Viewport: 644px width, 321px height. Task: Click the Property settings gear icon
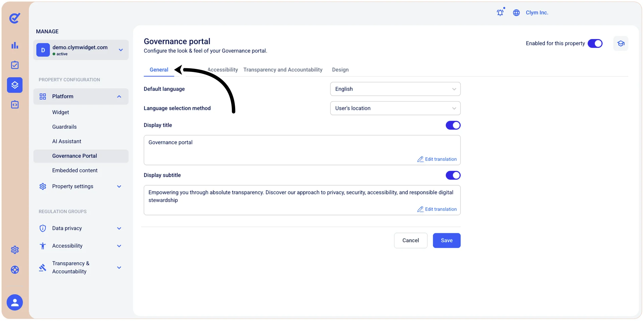tap(43, 186)
